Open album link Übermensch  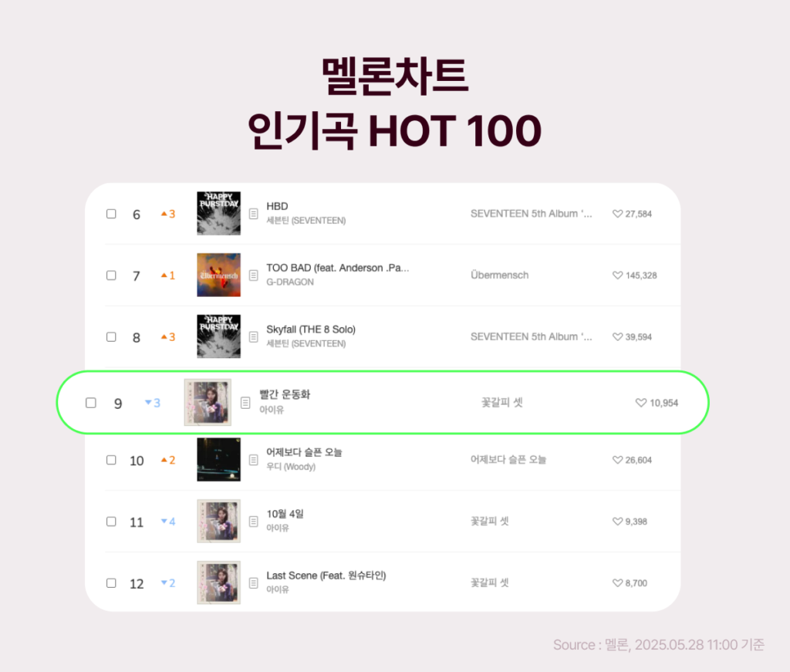click(499, 275)
